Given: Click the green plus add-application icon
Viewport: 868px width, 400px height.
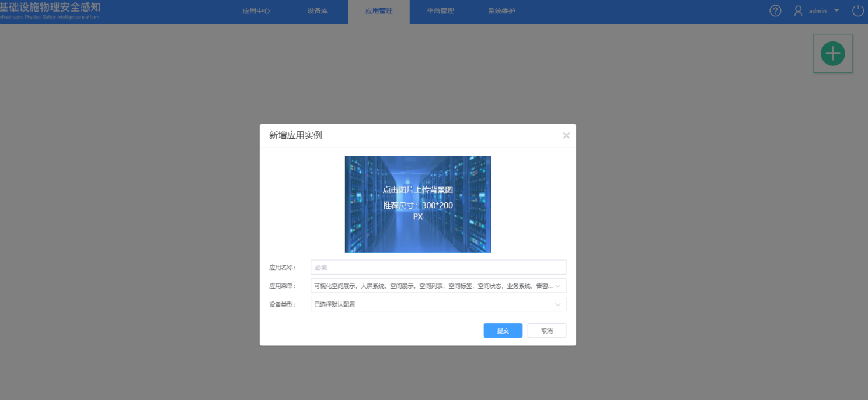Looking at the screenshot, I should (832, 54).
